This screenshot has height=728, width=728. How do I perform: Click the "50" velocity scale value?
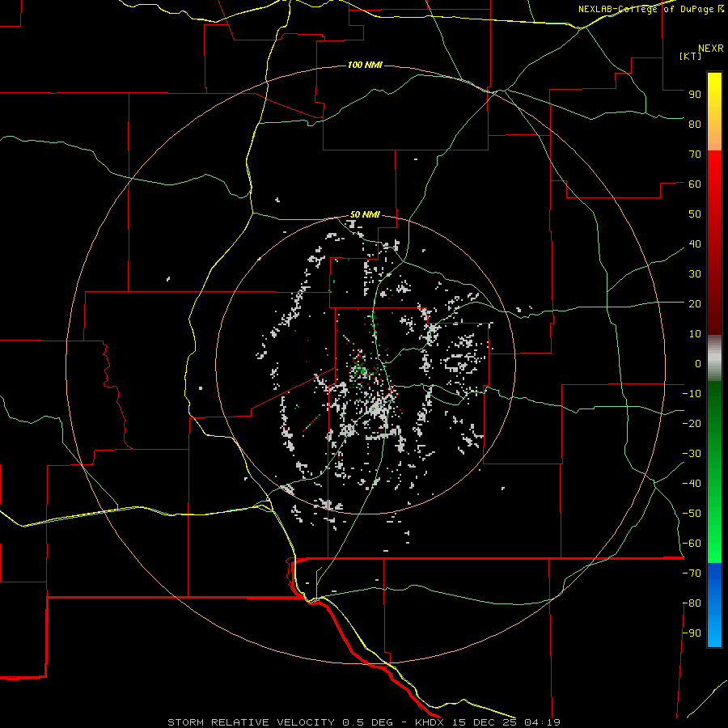click(x=695, y=214)
